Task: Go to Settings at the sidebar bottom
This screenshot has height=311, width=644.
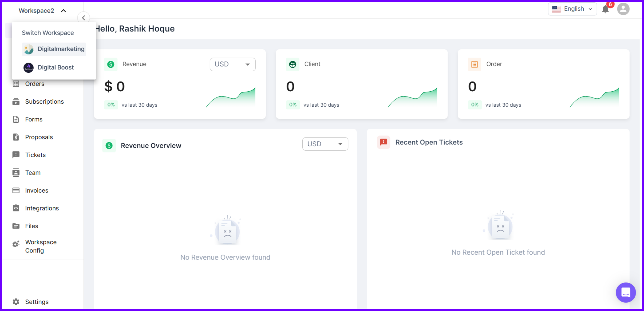Action: coord(36,302)
